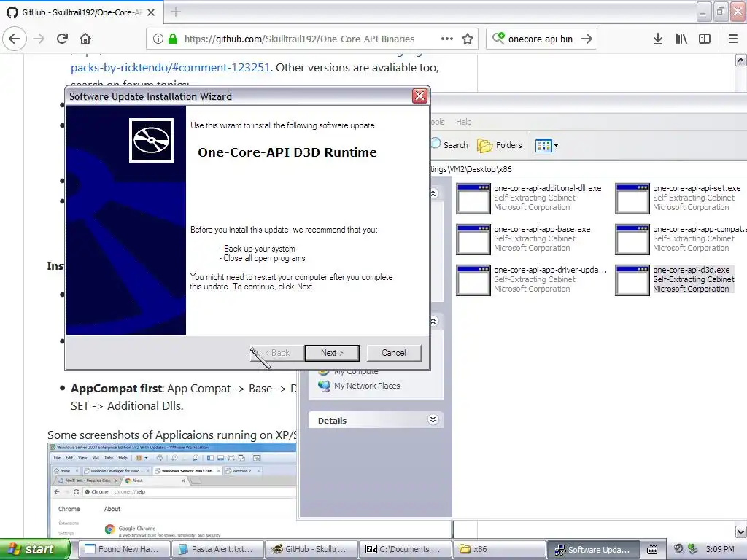This screenshot has width=747, height=560.
Task: Click the first icon in system tray
Action: pyautogui.click(x=679, y=549)
